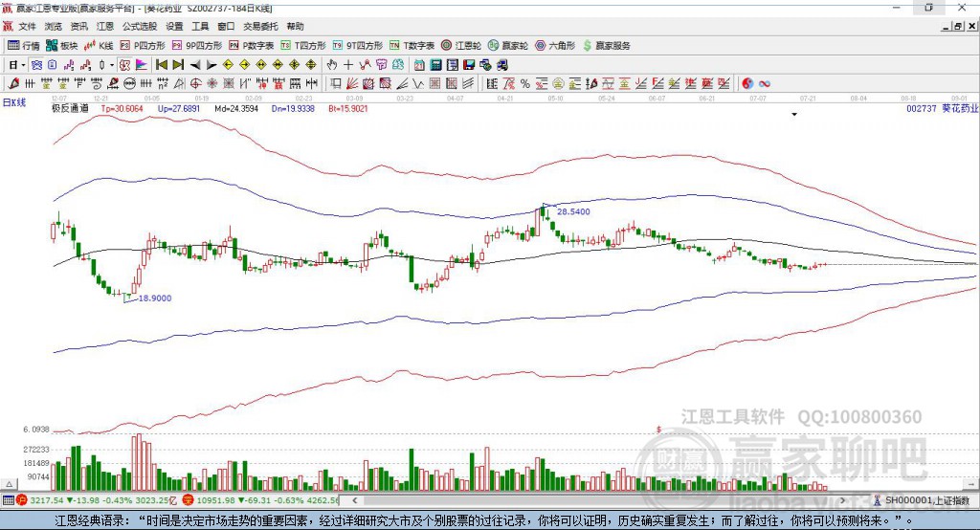Open the 公式选股 menu
The width and height of the screenshot is (980, 530).
(140, 26)
